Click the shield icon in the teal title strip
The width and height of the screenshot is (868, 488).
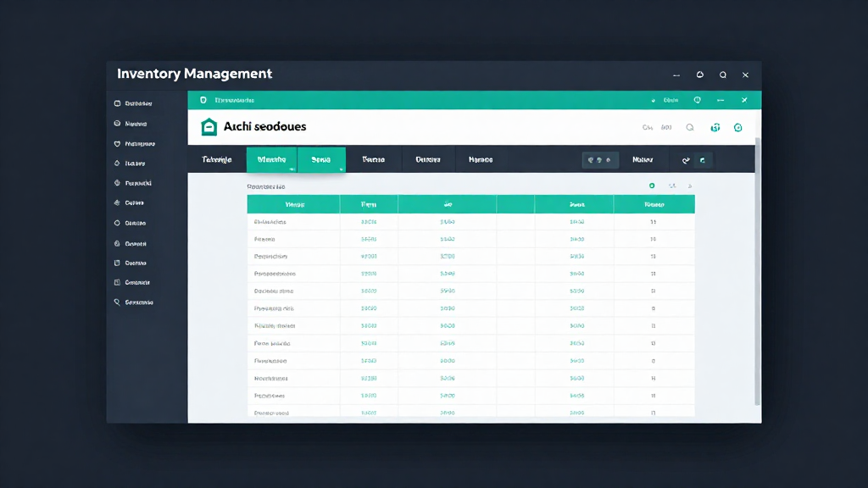[x=203, y=100]
